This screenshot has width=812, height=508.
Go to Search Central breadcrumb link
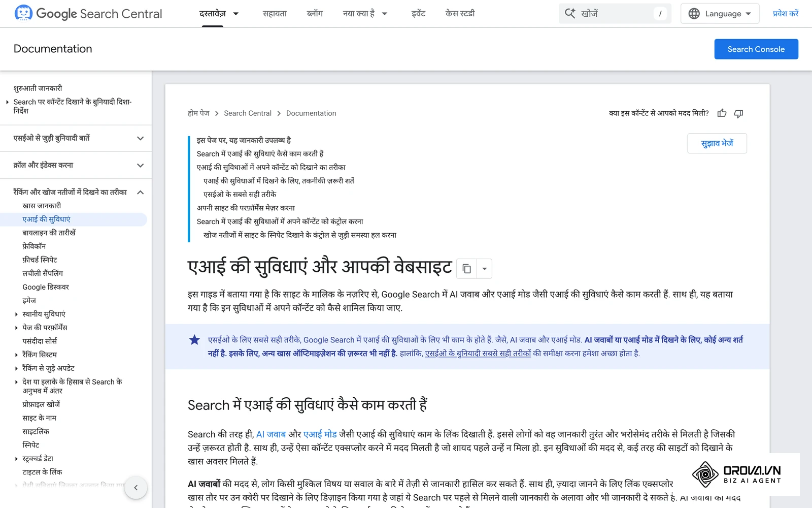pos(248,113)
